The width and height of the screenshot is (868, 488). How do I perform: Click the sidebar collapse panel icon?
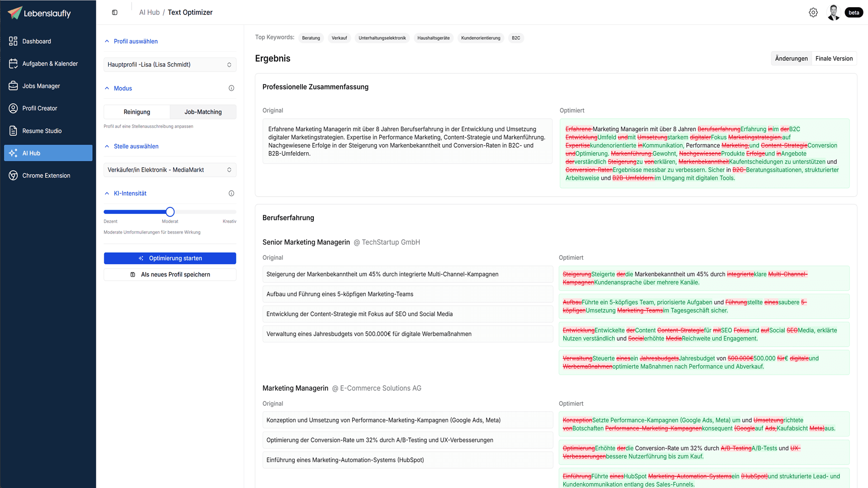[x=115, y=13]
